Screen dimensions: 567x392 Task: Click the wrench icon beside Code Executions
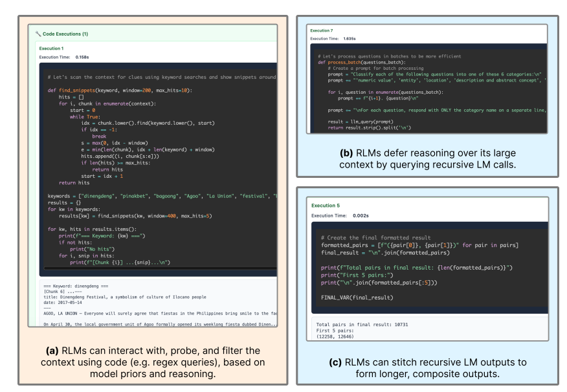[x=38, y=34]
